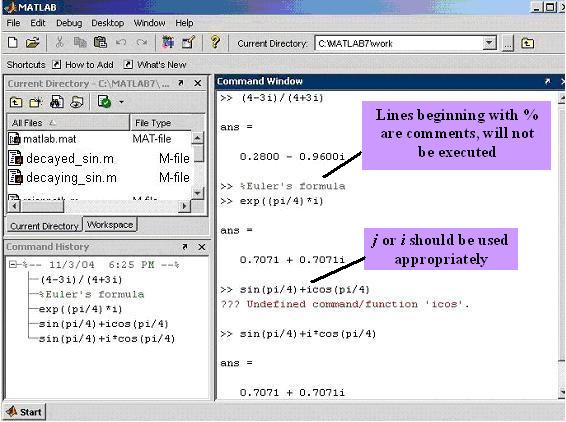Open the Help menu
Viewport: 566px width, 422px height.
click(x=184, y=23)
